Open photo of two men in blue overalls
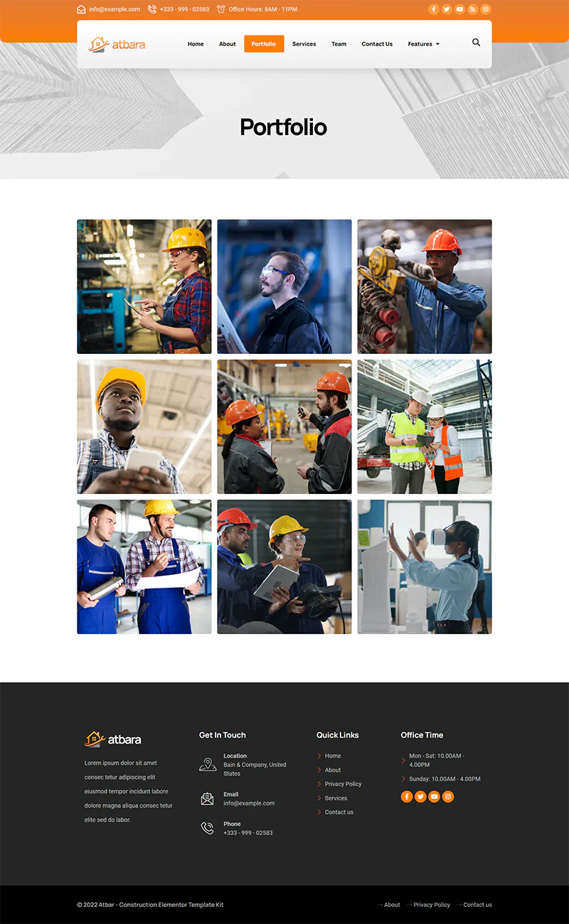 [144, 566]
